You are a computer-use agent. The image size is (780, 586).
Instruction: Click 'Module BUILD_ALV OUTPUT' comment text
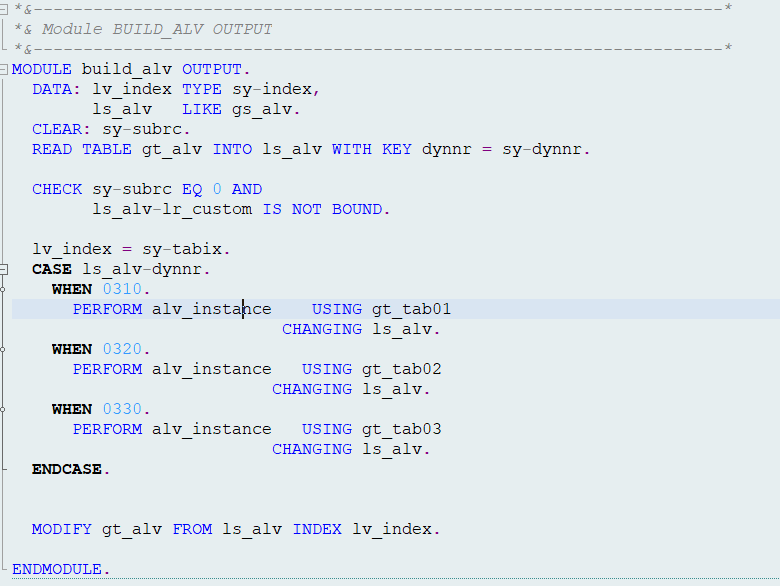157,29
